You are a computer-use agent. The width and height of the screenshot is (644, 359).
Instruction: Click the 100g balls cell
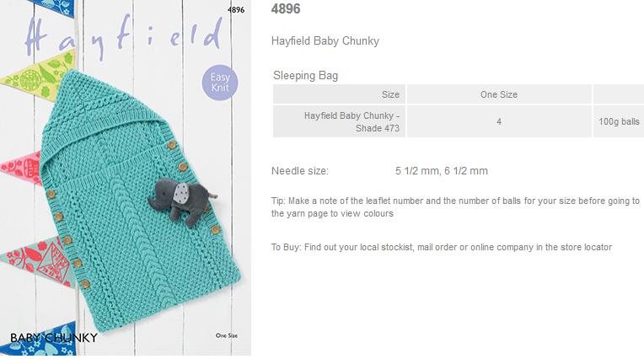point(619,121)
